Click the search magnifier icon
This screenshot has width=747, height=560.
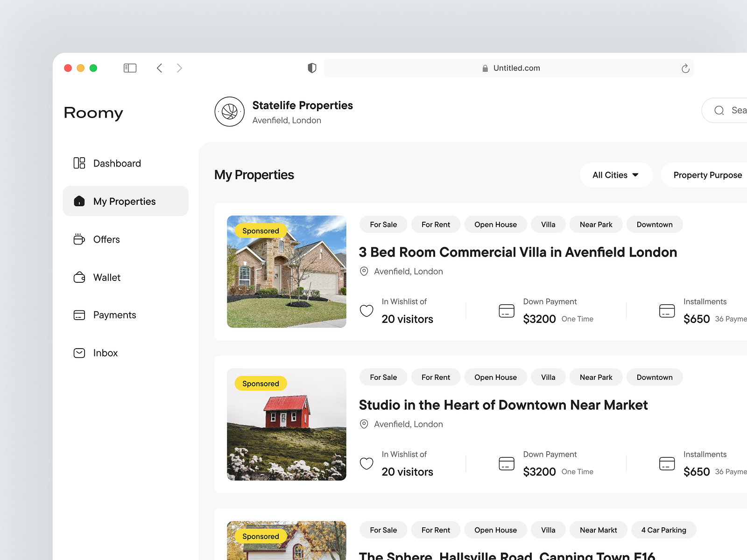tap(719, 110)
